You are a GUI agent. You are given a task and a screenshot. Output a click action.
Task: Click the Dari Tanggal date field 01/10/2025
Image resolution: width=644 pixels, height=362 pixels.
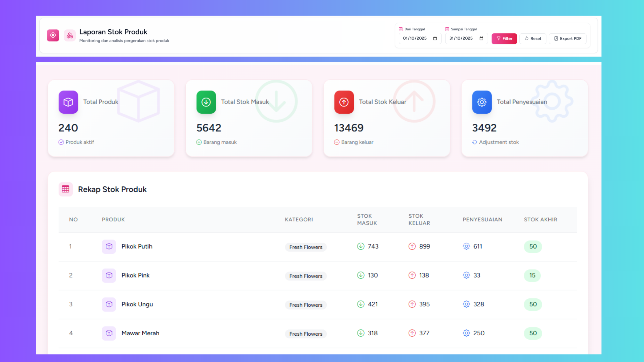(x=415, y=38)
